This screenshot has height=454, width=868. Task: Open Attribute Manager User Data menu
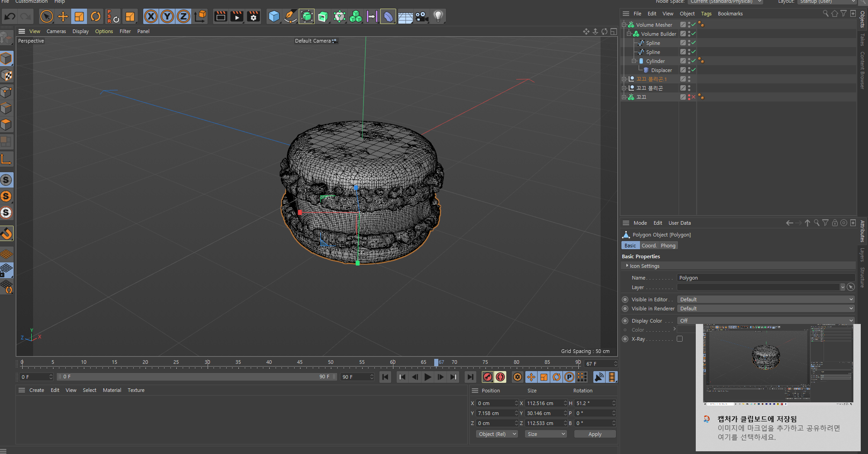coord(679,223)
